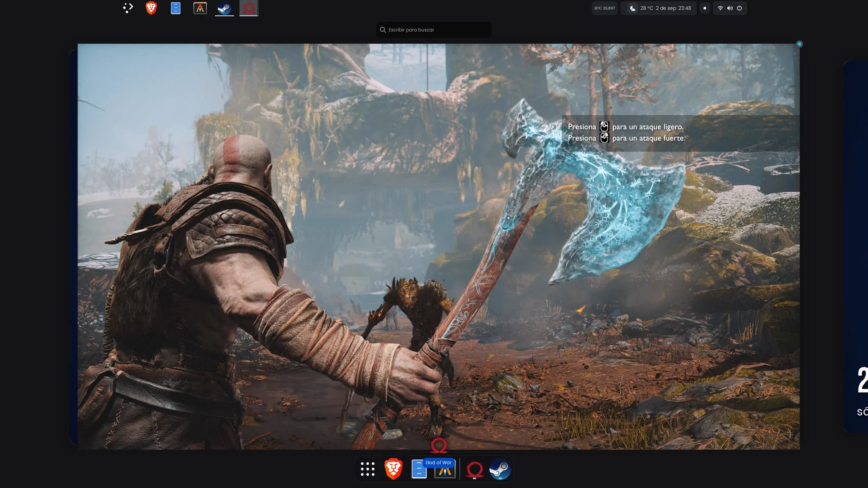This screenshot has width=868, height=488.
Task: Open the activities dots-and-arrow icon in top bar
Action: [128, 8]
